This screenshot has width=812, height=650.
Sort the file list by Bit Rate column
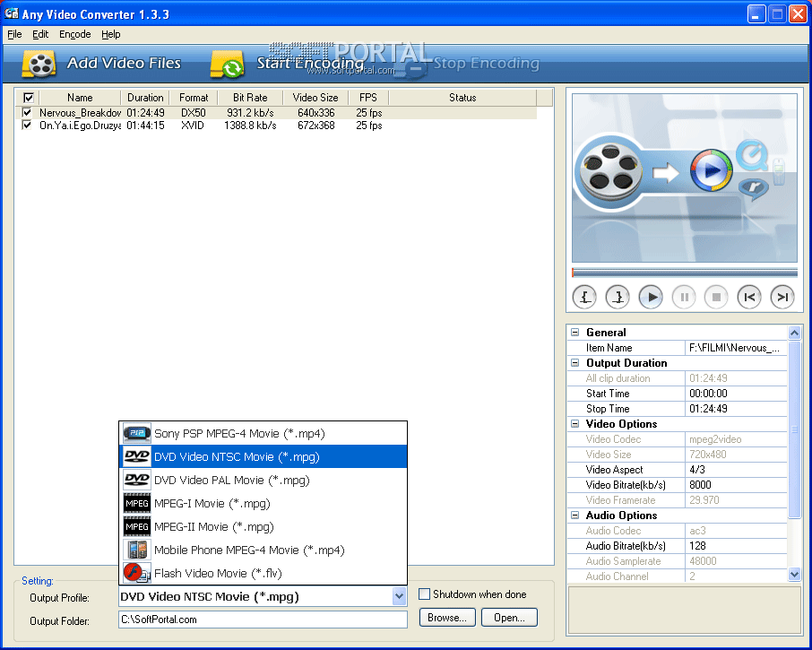[x=250, y=98]
